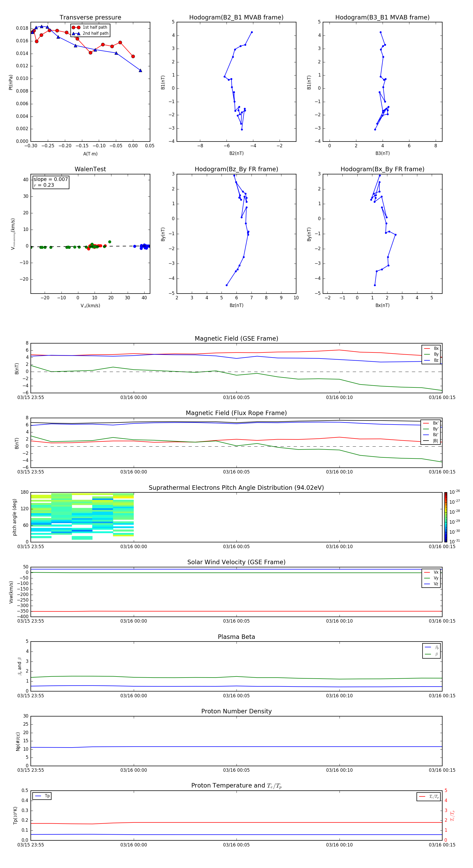Click the "Hodogram(B2_B1 MVAB frame)" title
This screenshot has height=868, width=473.
tap(236, 17)
